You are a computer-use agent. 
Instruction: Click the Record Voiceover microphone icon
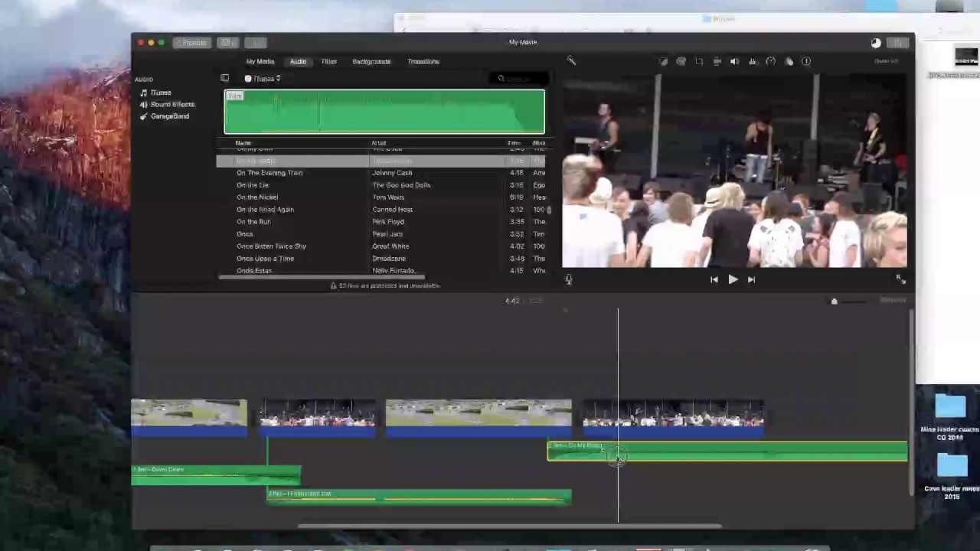tap(568, 280)
